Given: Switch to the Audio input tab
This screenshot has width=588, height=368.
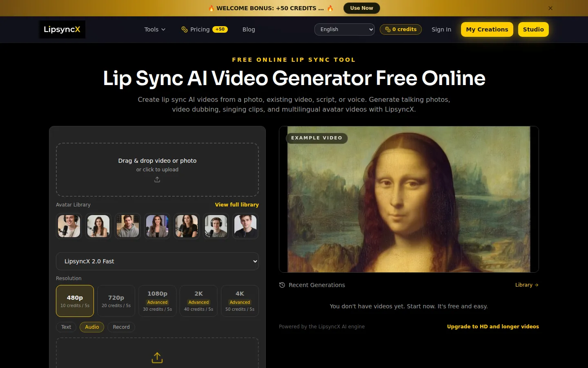Looking at the screenshot, I should [x=92, y=327].
